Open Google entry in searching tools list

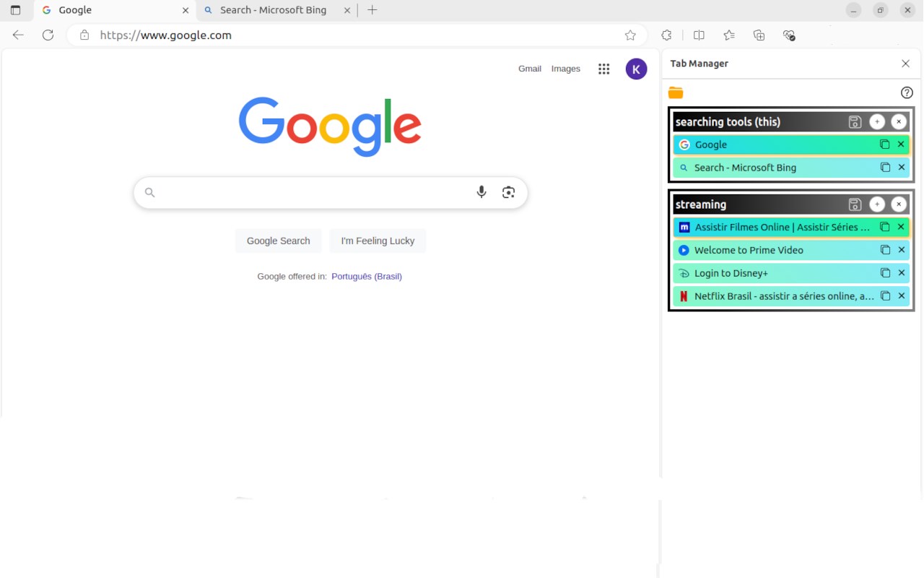[791, 144]
